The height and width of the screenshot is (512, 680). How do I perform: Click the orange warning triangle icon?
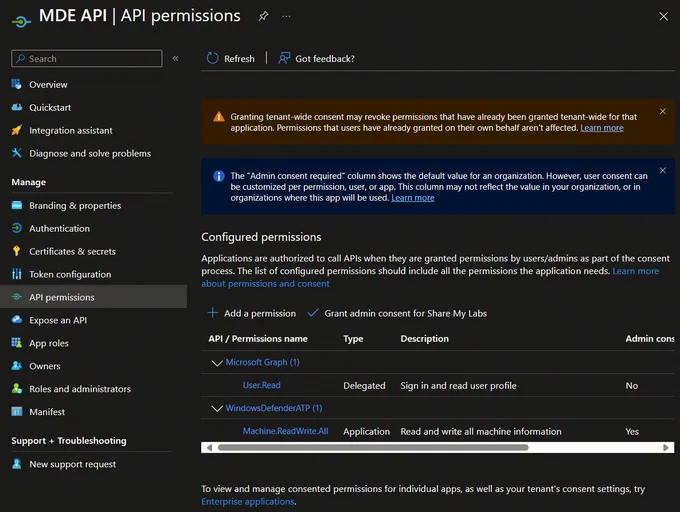[x=219, y=117]
